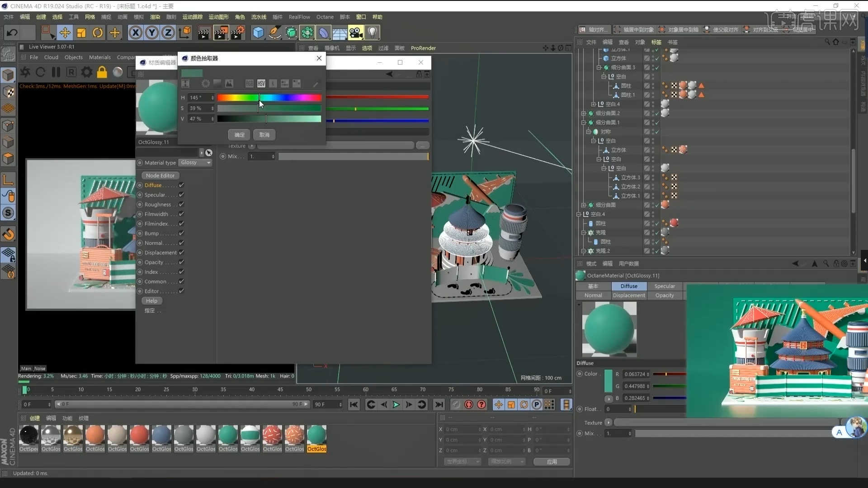Screen dimensions: 868x488
Task: Switch to the Specular tab in attributes
Action: point(664,286)
